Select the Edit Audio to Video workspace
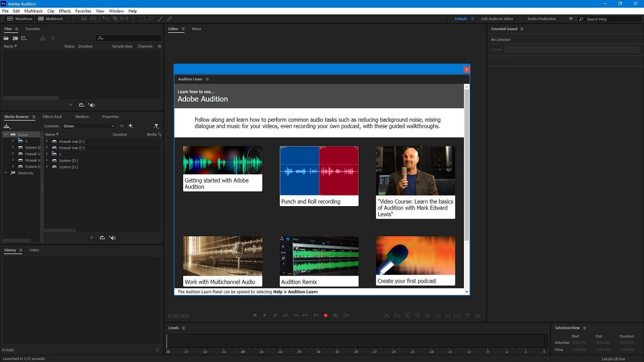Viewport: 644px width, 362px height. point(497,19)
